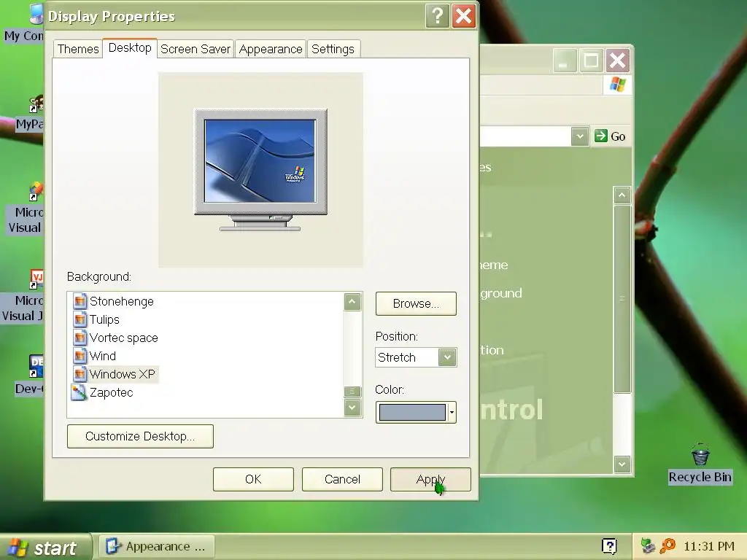Select the Desktop tab
The image size is (747, 560).
(x=130, y=47)
